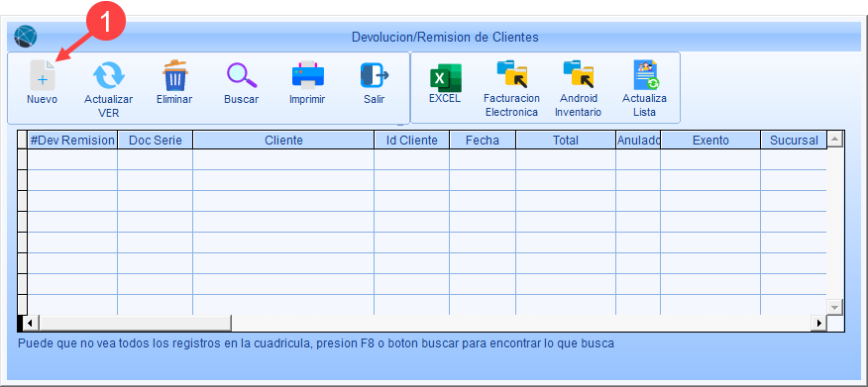The height and width of the screenshot is (387, 868).
Task: Click the globe logo in title bar
Action: [25, 37]
